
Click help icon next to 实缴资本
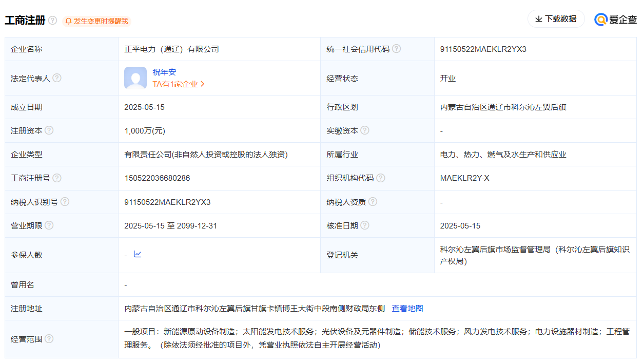365,130
